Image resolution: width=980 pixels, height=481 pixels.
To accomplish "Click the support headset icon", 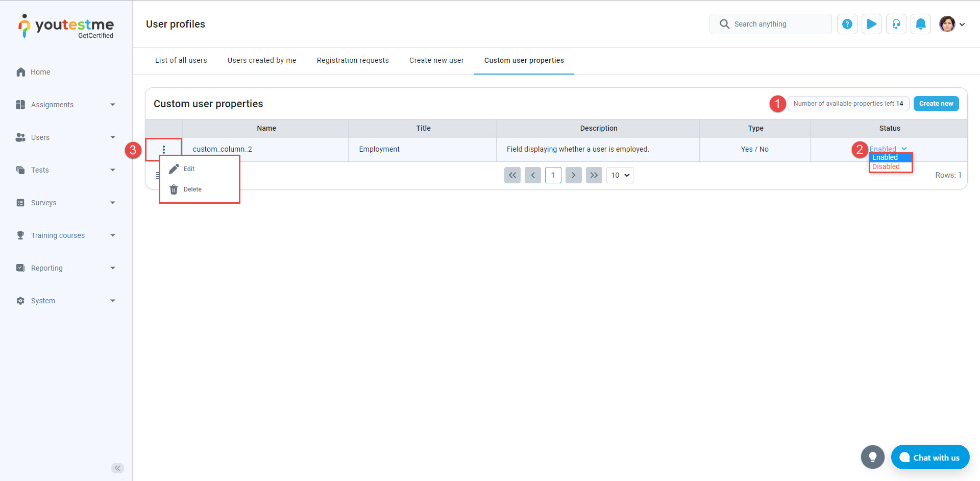I will [896, 24].
